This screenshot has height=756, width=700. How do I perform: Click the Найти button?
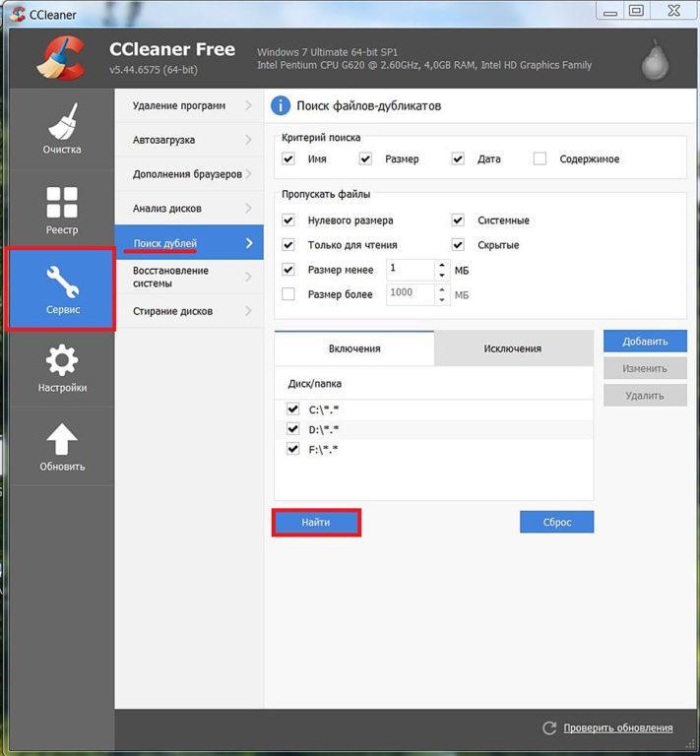click(x=316, y=522)
